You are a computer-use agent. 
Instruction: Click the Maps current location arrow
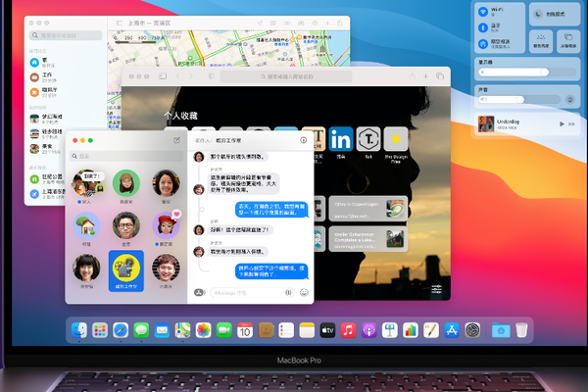[260, 23]
